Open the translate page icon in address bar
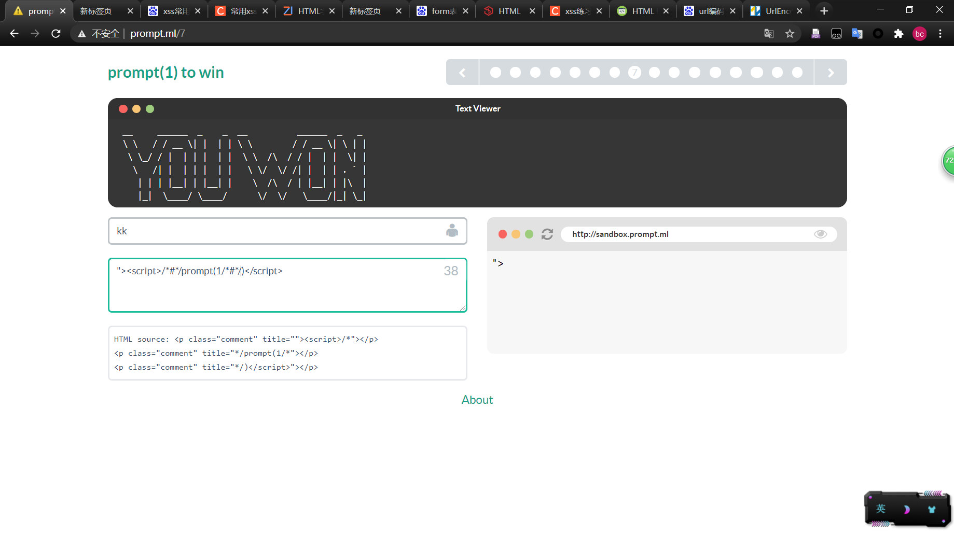Image resolution: width=954 pixels, height=560 pixels. click(769, 34)
